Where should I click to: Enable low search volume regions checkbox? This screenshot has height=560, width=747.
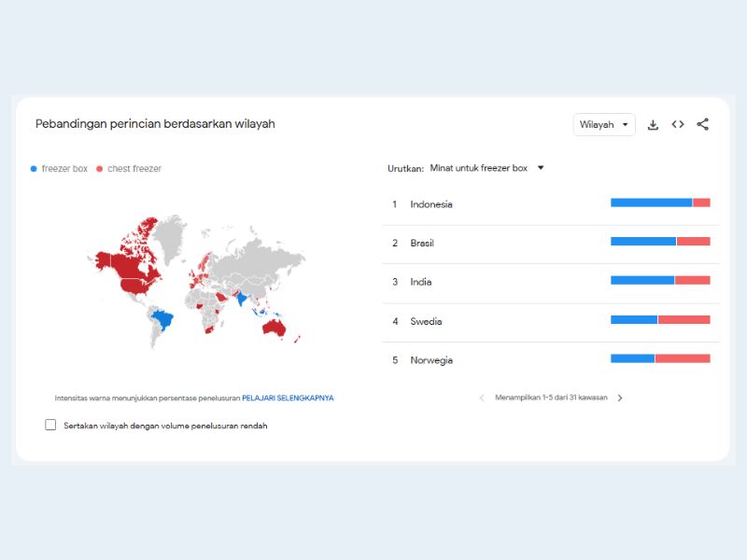[50, 425]
